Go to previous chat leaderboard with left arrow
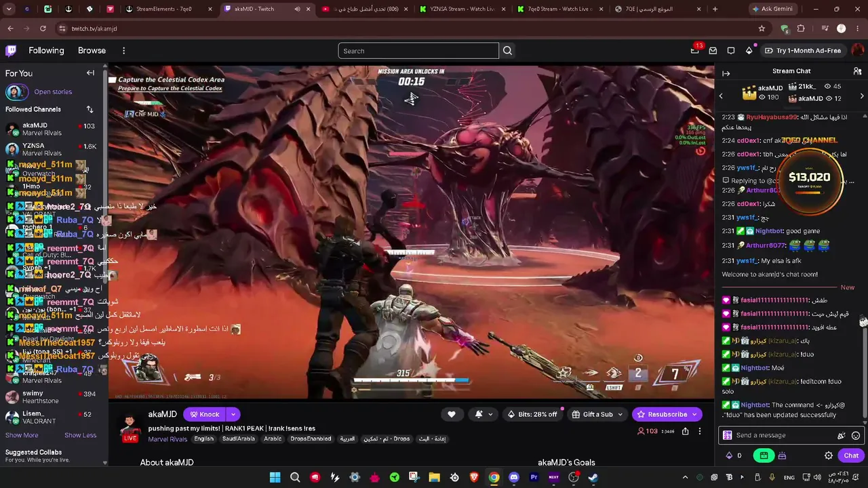 click(x=721, y=96)
